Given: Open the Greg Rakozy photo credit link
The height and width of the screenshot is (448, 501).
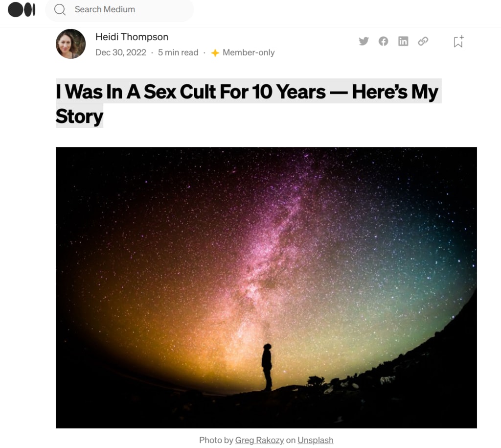Looking at the screenshot, I should pyautogui.click(x=259, y=440).
